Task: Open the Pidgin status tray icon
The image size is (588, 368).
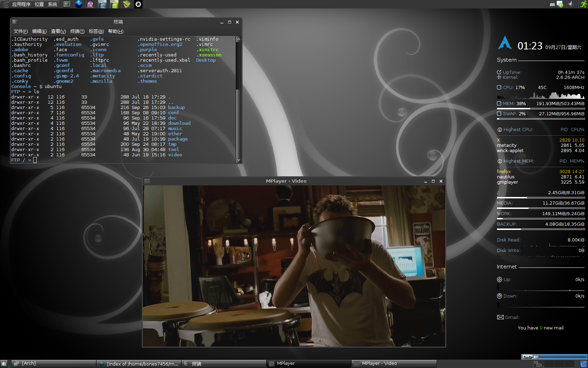Action: coord(560,4)
